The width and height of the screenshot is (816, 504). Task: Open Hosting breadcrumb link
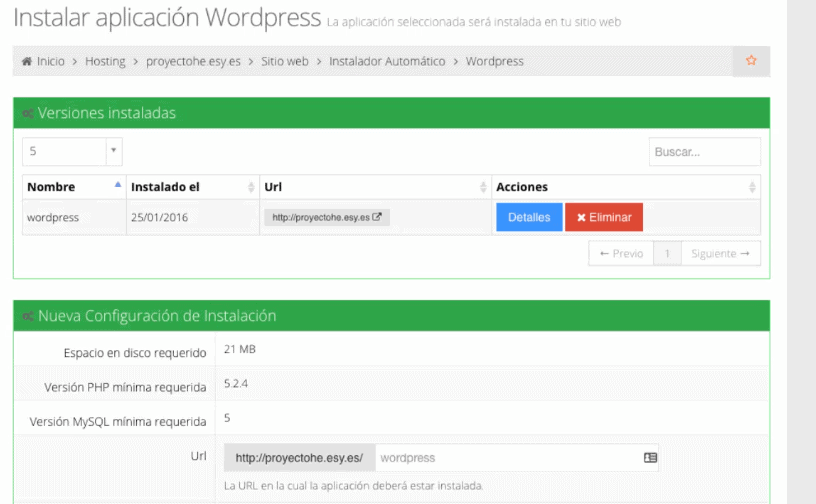[x=105, y=61]
